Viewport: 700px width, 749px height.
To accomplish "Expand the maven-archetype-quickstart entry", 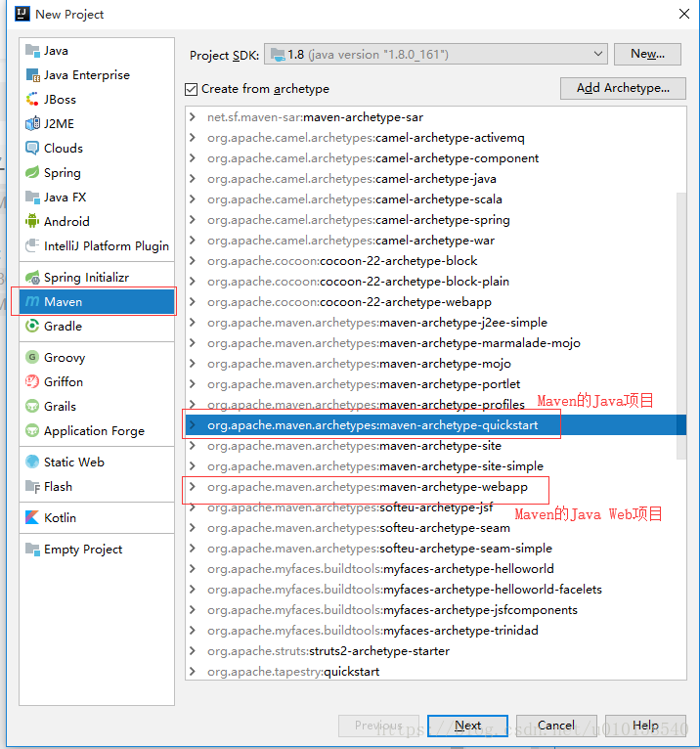I will click(193, 424).
